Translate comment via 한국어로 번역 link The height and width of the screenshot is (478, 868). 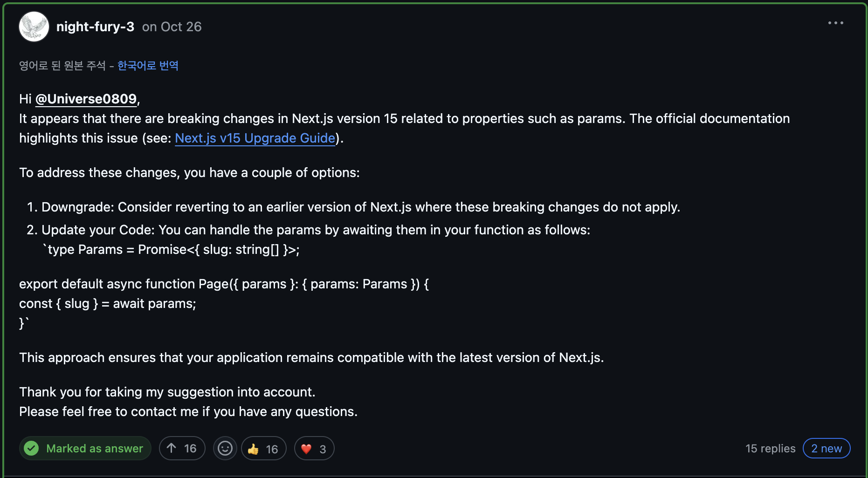pos(148,65)
